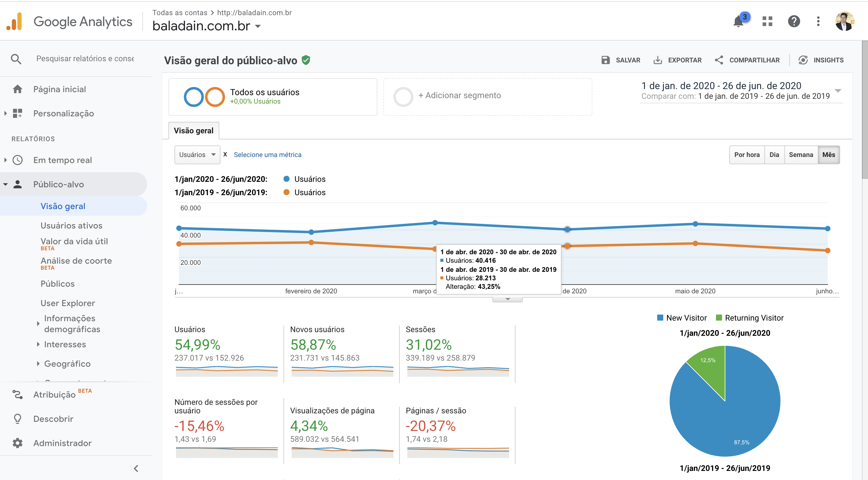The width and height of the screenshot is (868, 480).
Task: Open Usuários ativos report in sidebar
Action: [71, 225]
